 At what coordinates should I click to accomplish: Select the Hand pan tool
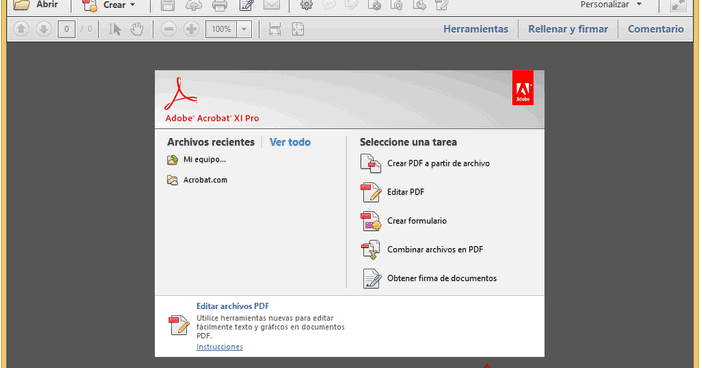pyautogui.click(x=137, y=29)
